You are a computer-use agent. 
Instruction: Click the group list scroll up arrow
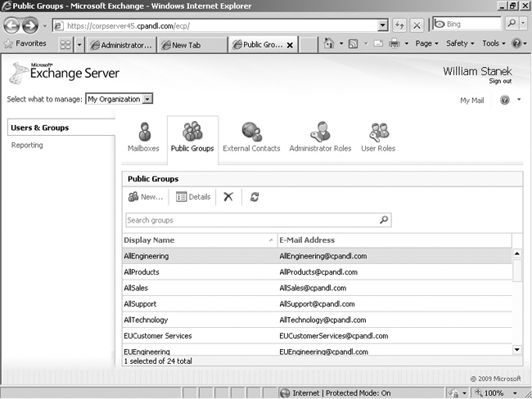[x=517, y=253]
